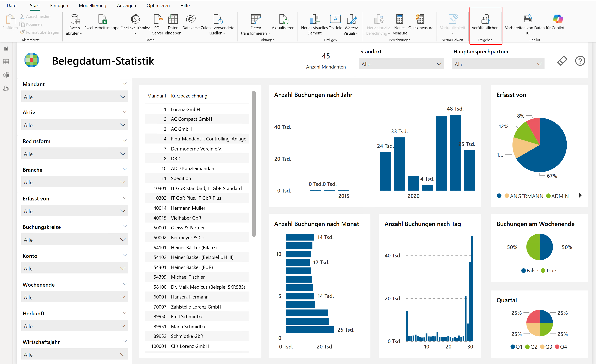Open the Hauptansprechpartner dropdown

[498, 64]
